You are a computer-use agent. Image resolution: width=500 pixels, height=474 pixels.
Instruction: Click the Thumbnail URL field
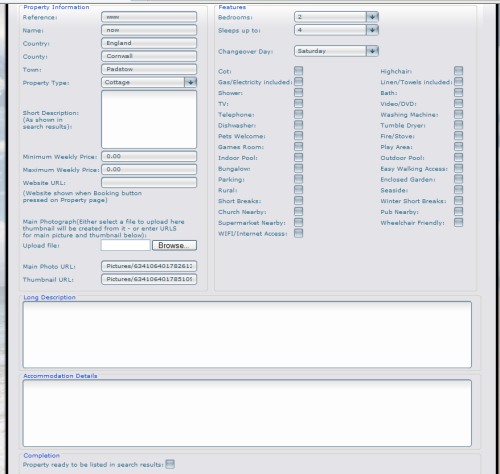(149, 279)
